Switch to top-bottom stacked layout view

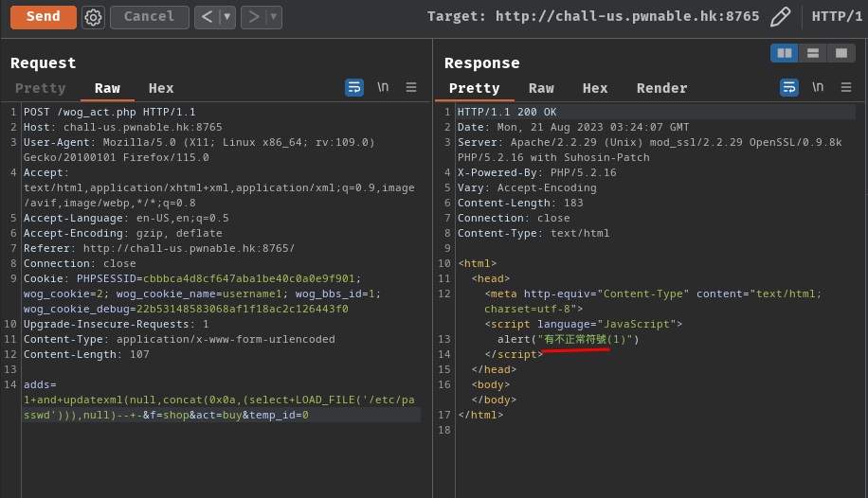(813, 53)
